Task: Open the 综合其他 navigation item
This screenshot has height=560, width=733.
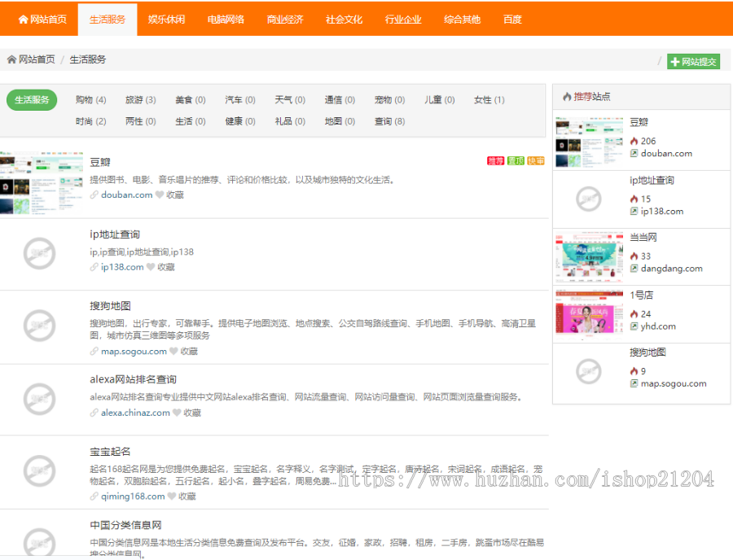Action: click(x=463, y=20)
